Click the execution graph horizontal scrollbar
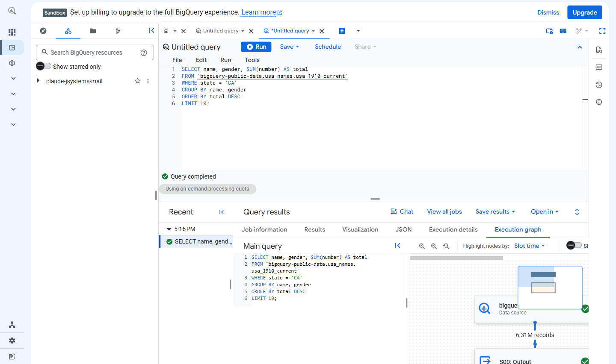The width and height of the screenshot is (616, 364). 456,258
